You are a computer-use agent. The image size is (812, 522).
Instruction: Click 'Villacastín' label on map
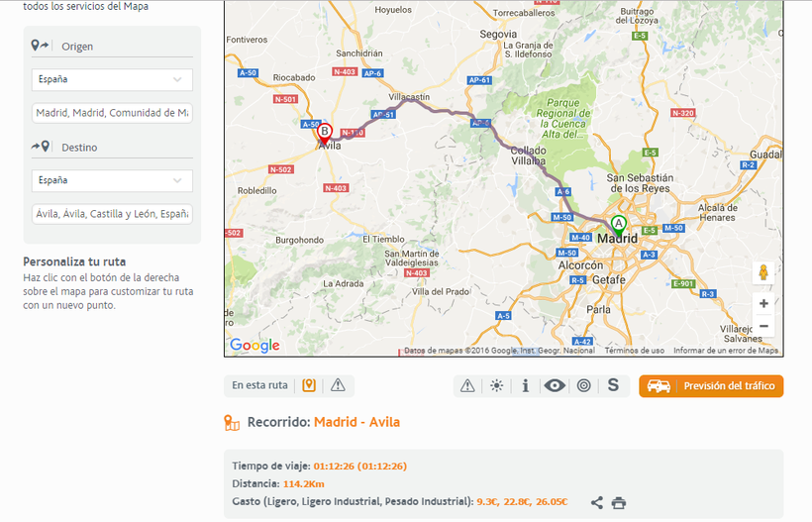(409, 97)
